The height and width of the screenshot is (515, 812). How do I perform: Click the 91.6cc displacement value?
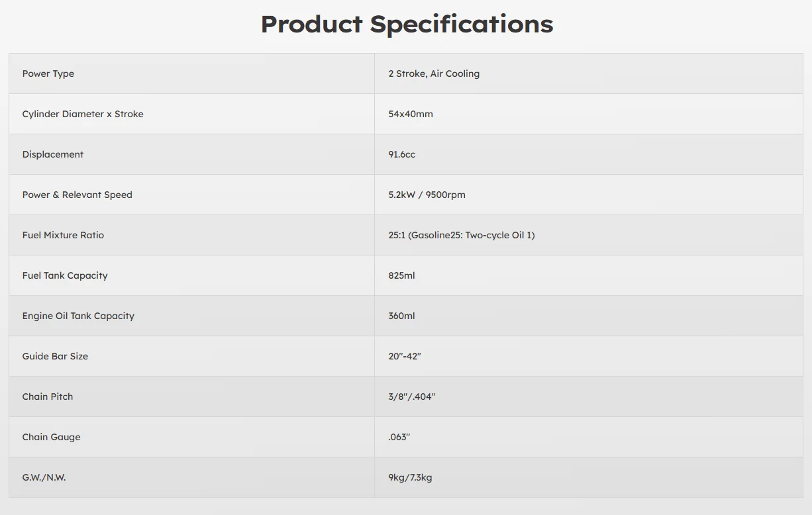(x=402, y=154)
